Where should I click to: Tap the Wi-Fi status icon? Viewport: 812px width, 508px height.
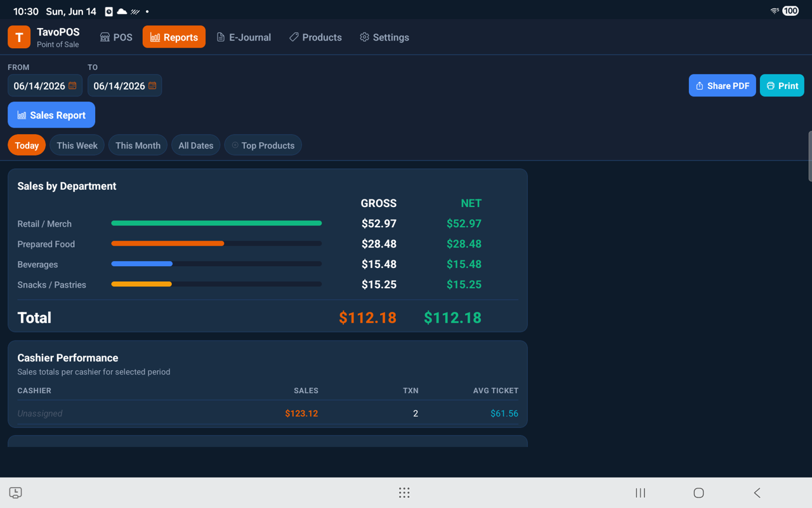[x=775, y=11]
